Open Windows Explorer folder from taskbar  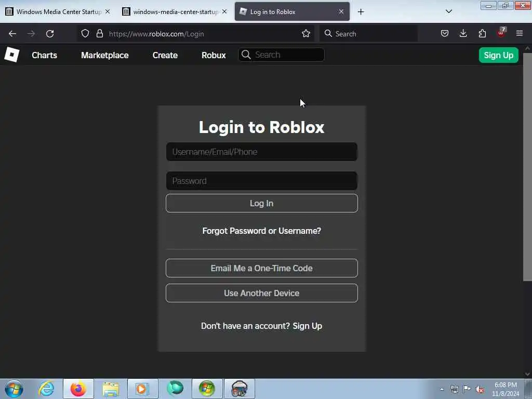coord(111,389)
